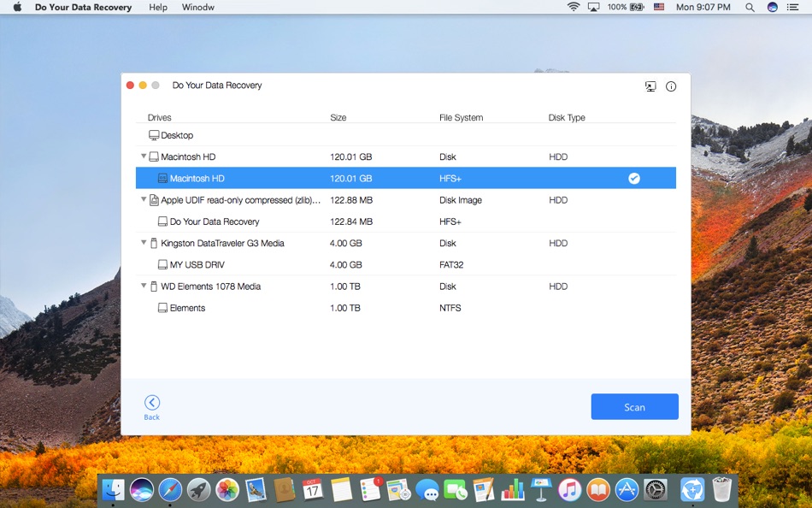The image size is (812, 508).
Task: Collapse the Macintosh HD disk group
Action: (x=144, y=156)
